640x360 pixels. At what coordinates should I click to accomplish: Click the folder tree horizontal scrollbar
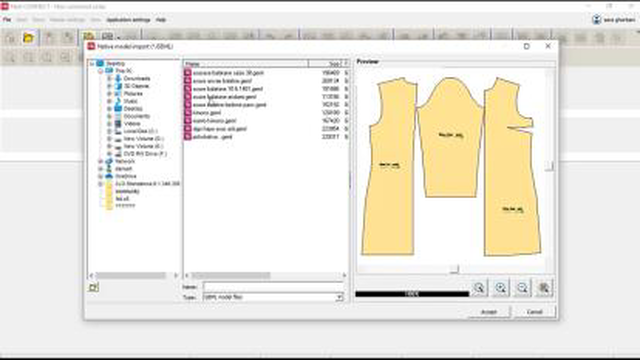point(131,276)
